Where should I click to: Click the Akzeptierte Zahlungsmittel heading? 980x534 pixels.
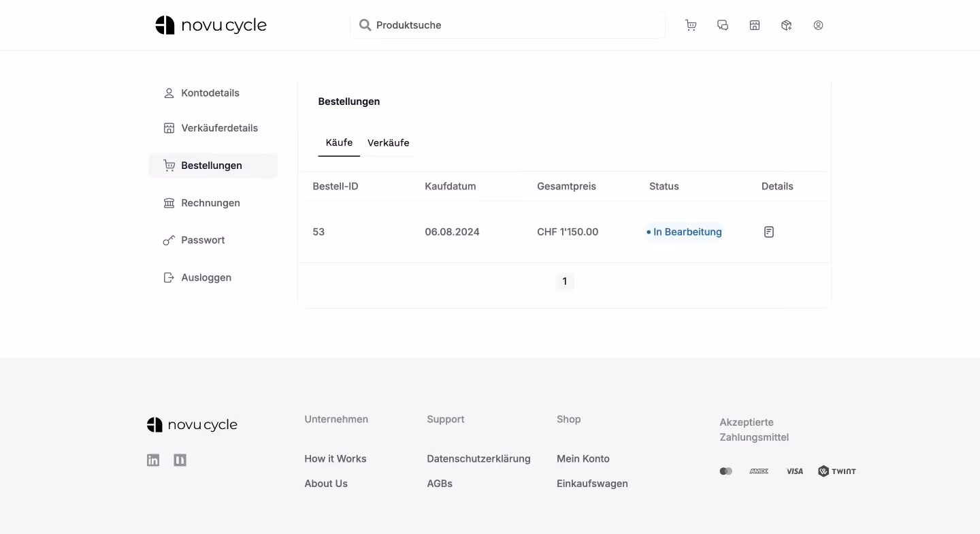(754, 430)
